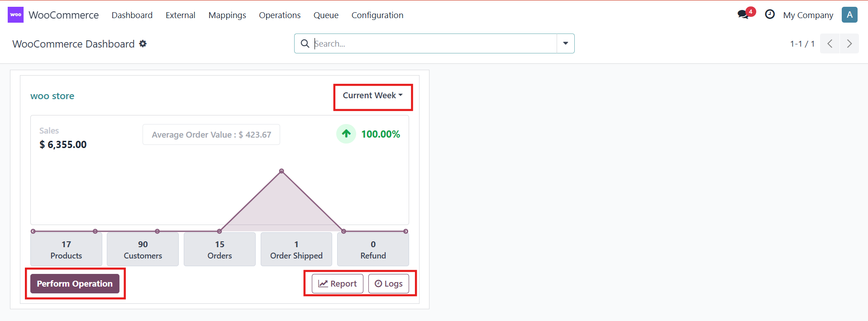
Task: Open the Configuration menu
Action: [377, 15]
